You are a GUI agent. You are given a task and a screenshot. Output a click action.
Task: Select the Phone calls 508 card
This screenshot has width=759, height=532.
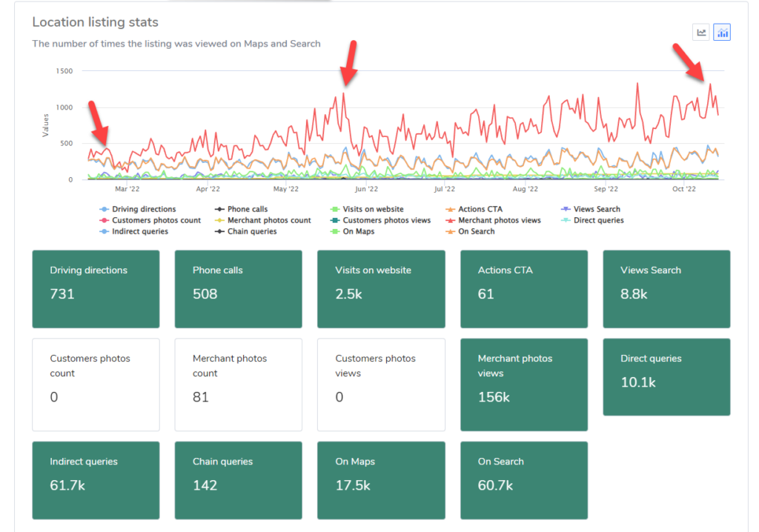[238, 288]
